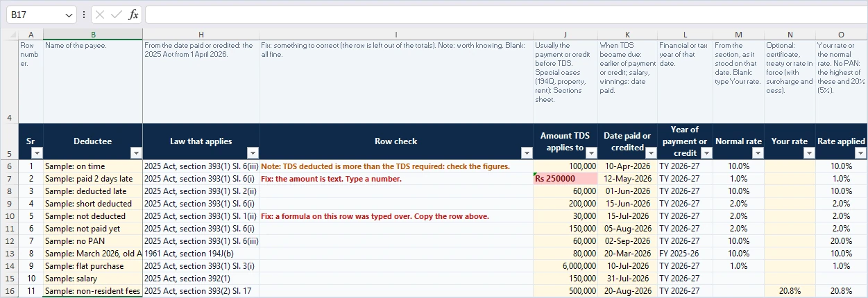Select row 16 header
Viewport: 868px width, 298px height.
pos(10,291)
